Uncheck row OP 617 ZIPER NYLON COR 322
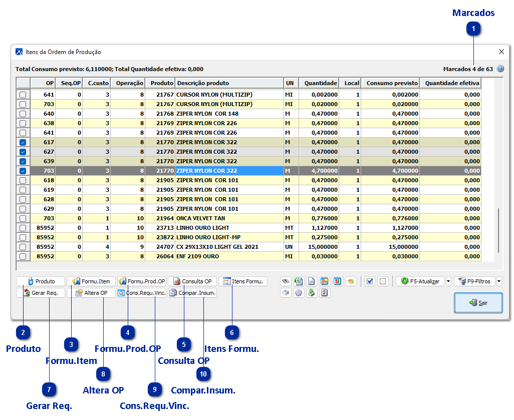The width and height of the screenshot is (514, 420). click(x=23, y=143)
